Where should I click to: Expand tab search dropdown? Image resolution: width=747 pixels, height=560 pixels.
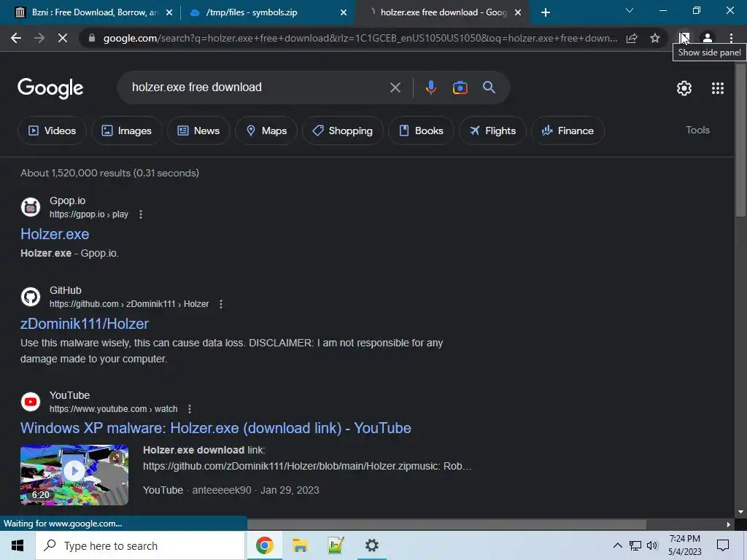[630, 10]
